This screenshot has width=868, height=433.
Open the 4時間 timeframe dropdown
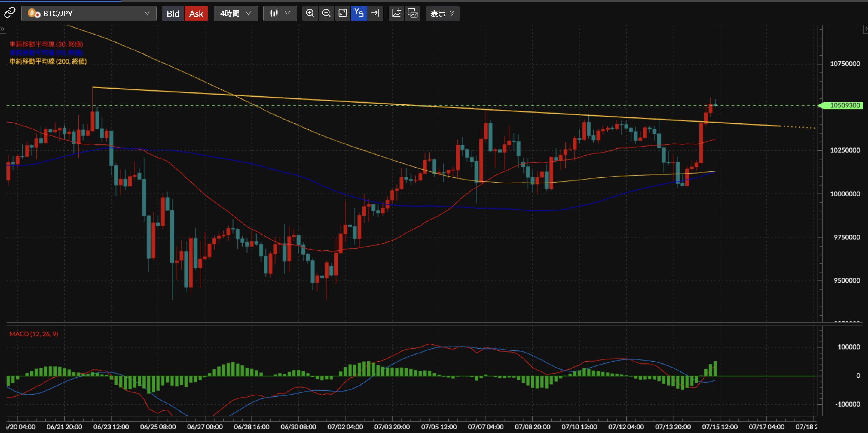click(236, 14)
